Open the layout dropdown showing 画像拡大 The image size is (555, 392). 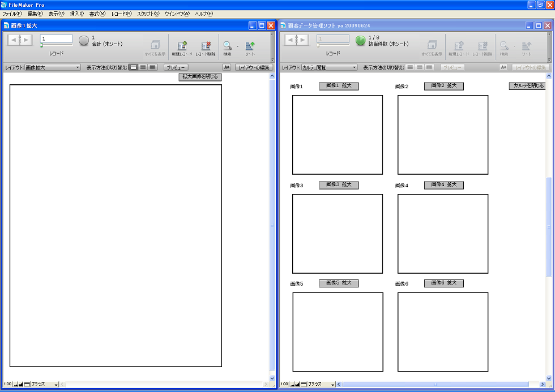[x=53, y=67]
